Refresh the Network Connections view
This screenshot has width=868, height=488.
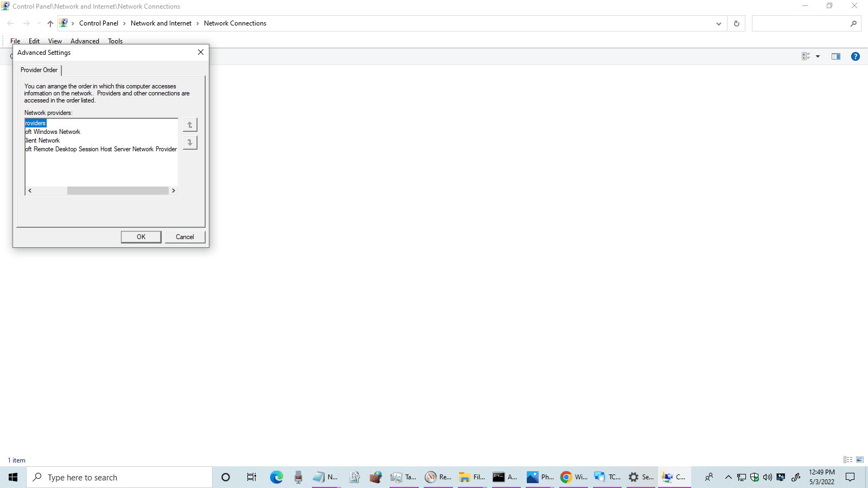click(x=737, y=23)
